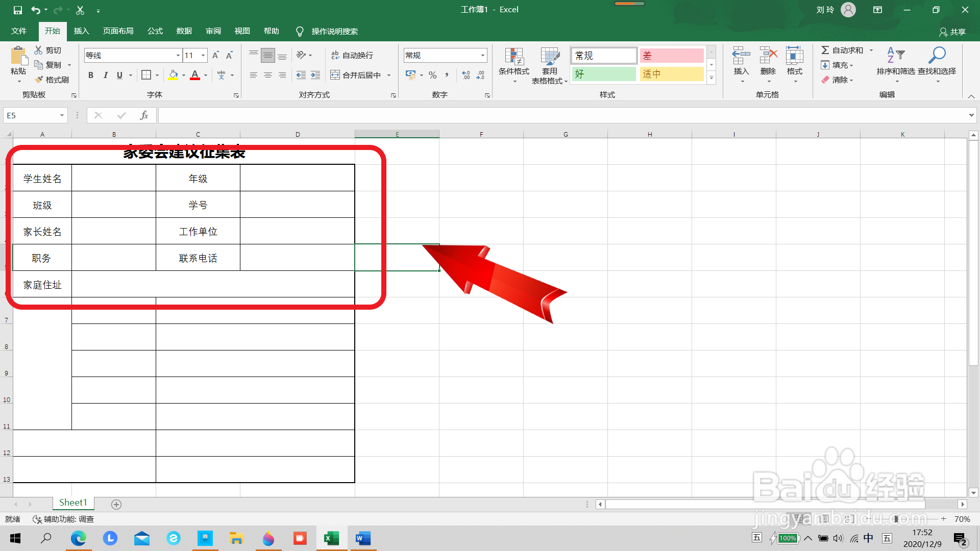Add a new sheet with plus button
Screen dimensions: 980x551
pyautogui.click(x=116, y=504)
